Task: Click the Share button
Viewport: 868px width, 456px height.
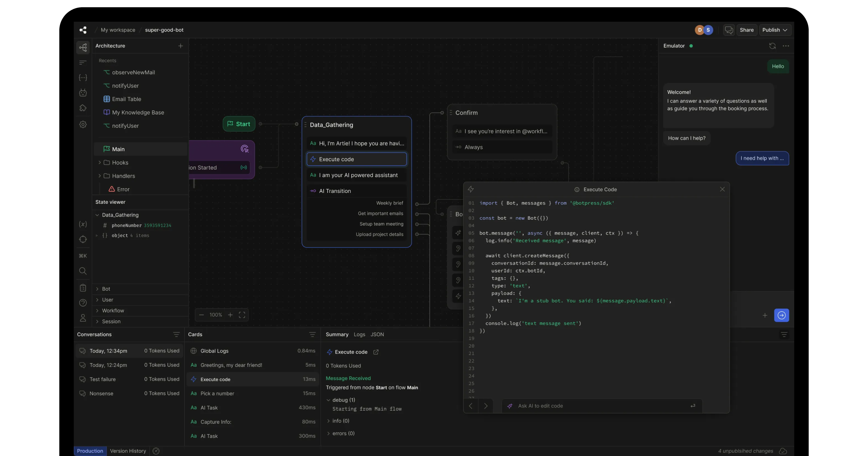Action: coord(746,30)
